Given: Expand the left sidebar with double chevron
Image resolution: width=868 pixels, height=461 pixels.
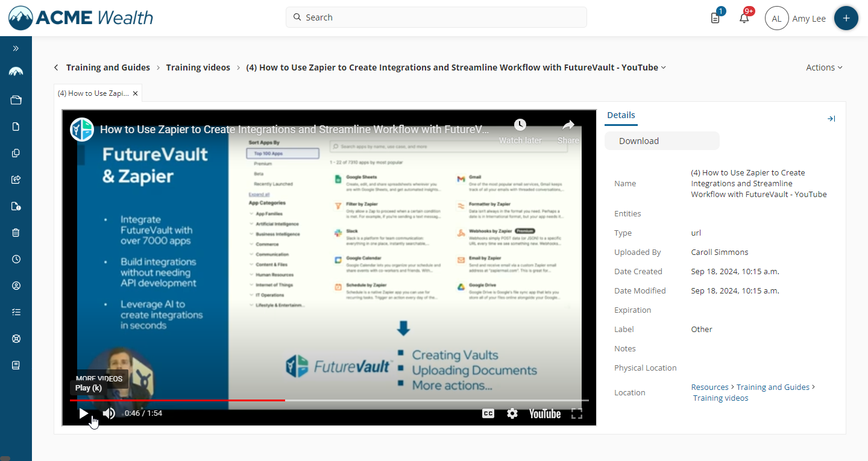Looking at the screenshot, I should click(16, 48).
